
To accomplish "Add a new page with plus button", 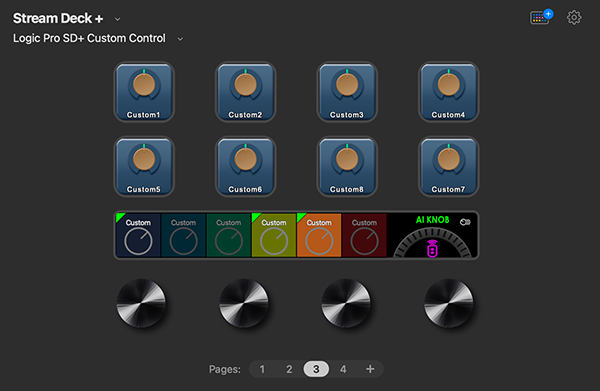I will pyautogui.click(x=370, y=369).
